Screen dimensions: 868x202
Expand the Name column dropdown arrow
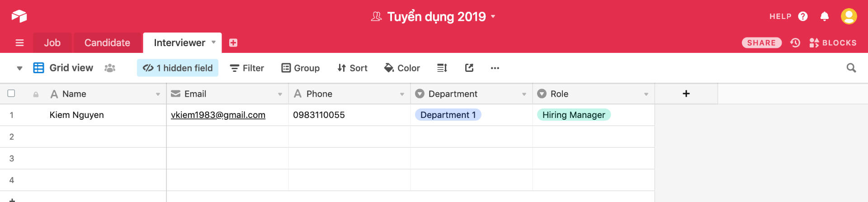[158, 94]
